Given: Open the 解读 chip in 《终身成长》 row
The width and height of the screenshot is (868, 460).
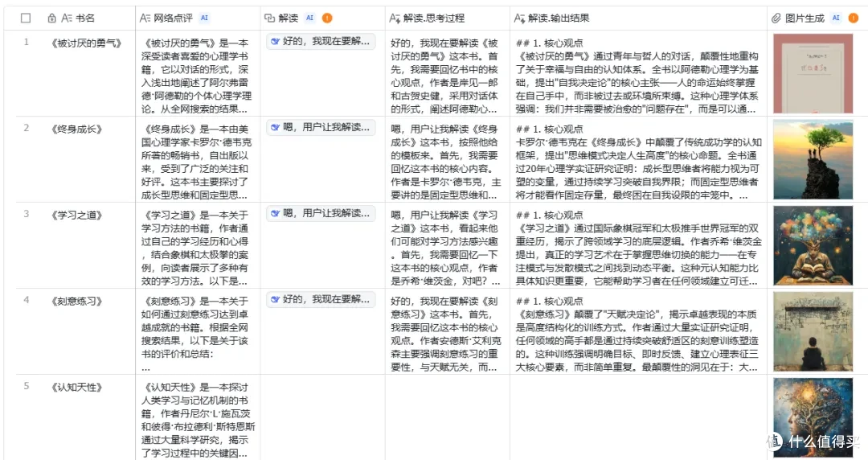Looking at the screenshot, I should (x=321, y=128).
